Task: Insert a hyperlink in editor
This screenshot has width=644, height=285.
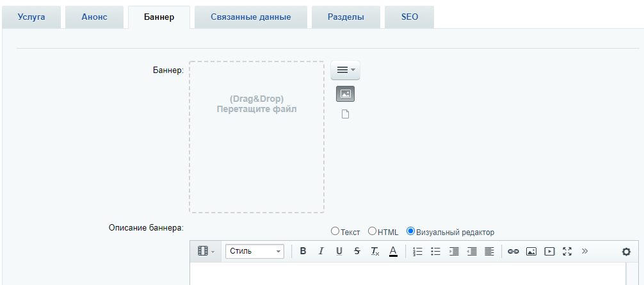Action: pos(513,251)
